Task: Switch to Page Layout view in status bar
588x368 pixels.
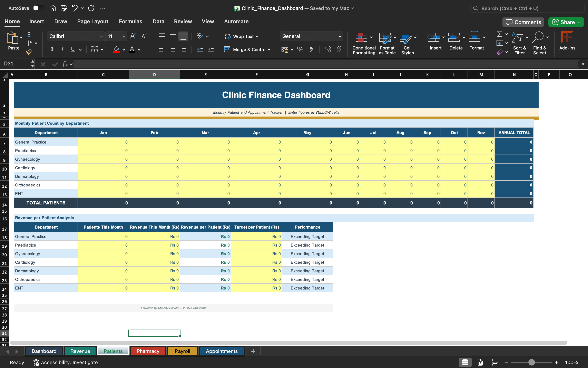Action: [x=480, y=362]
